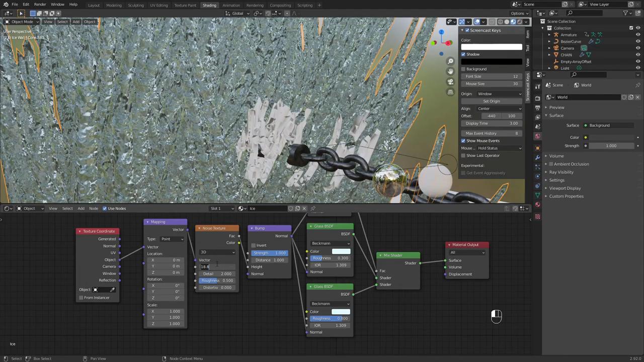Click the white Screencast Keys color swatch

[492, 47]
